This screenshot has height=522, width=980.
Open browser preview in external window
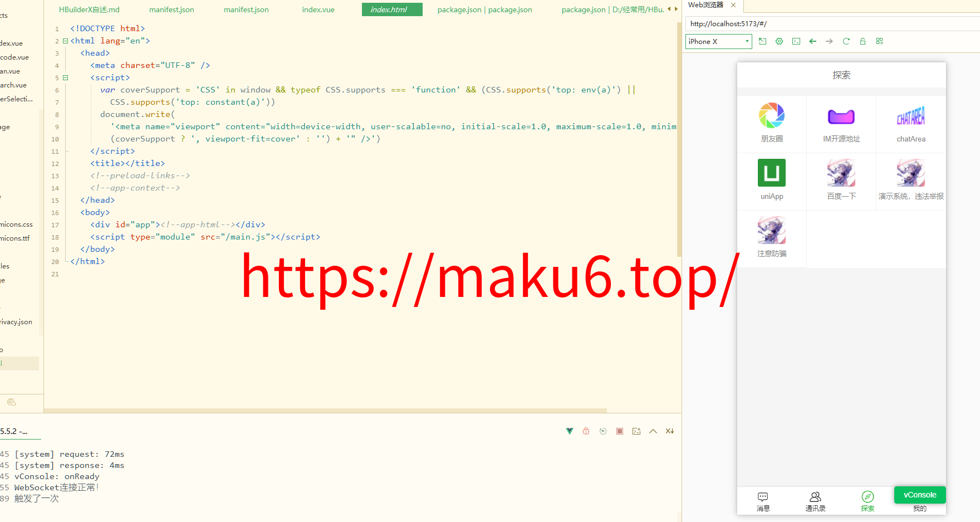[763, 41]
